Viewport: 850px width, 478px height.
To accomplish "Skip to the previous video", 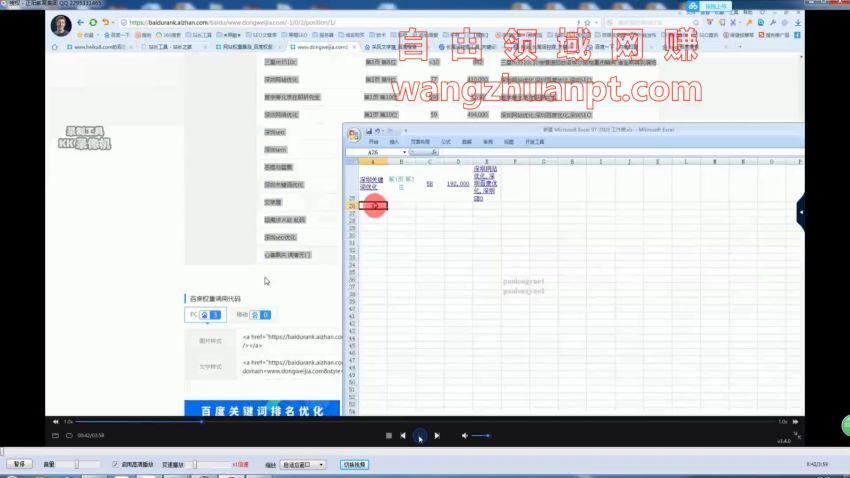I will [x=403, y=436].
